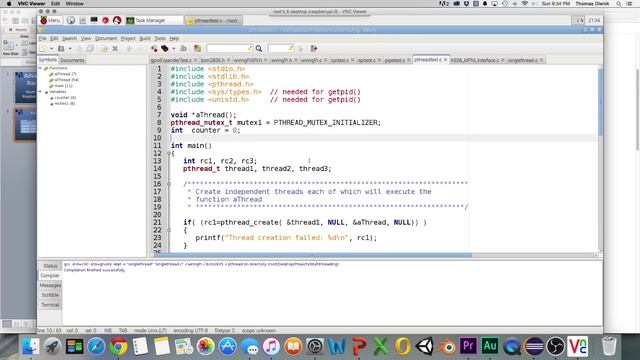
Task: Click the editor horizontal scrollbar
Action: coord(314,255)
